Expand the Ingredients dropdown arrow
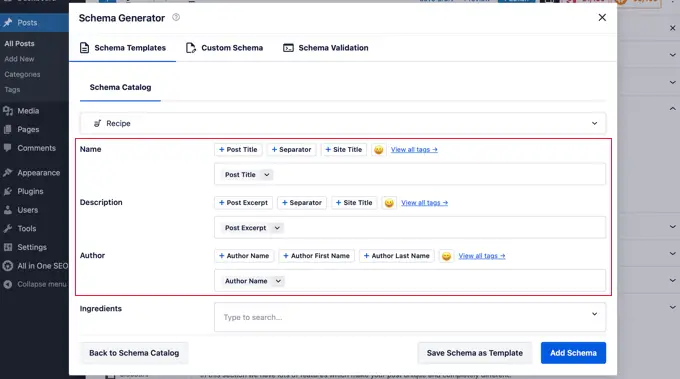Viewport: 680px width, 379px height. click(595, 314)
